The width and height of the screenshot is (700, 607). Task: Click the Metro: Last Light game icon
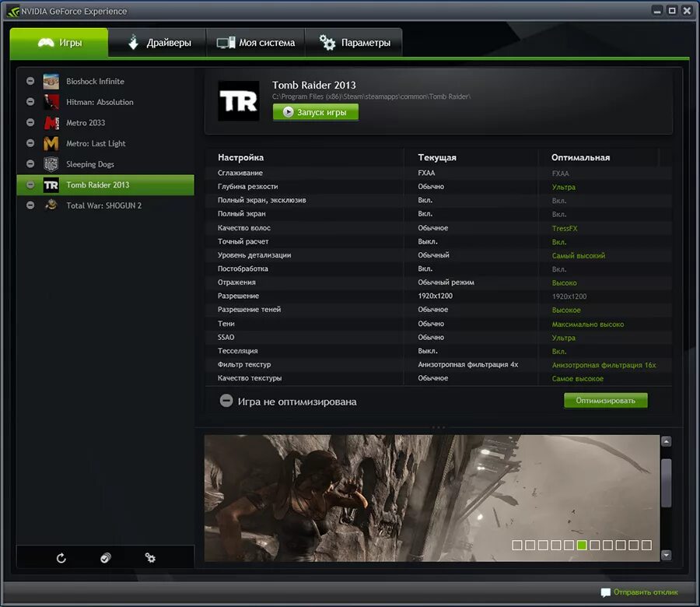click(51, 143)
